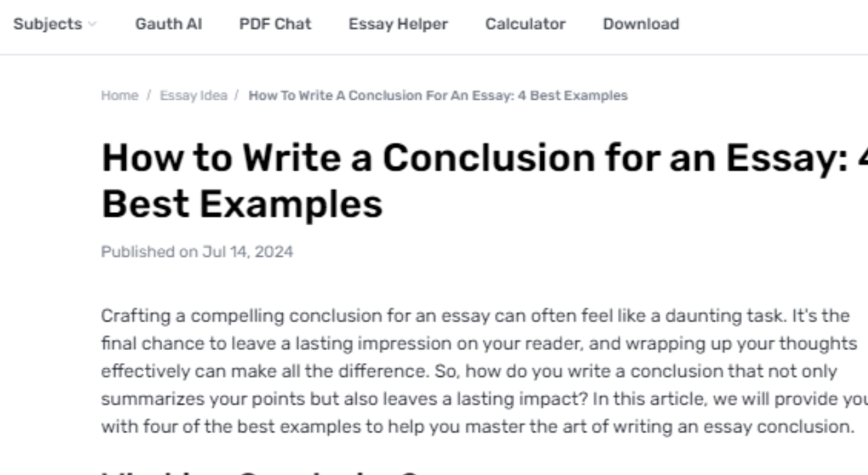Open Gauth AI from the navigation bar

pos(168,24)
